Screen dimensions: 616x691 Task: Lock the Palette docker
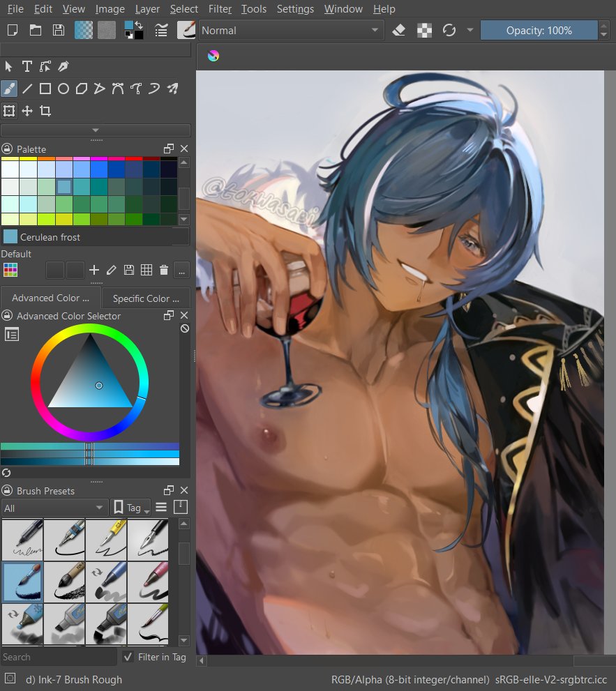tap(6, 149)
